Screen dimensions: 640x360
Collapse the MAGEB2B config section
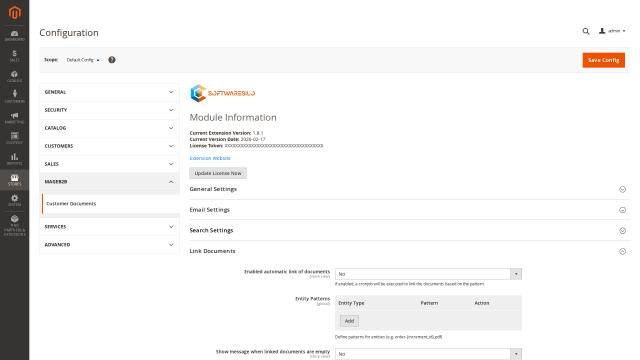coord(109,182)
